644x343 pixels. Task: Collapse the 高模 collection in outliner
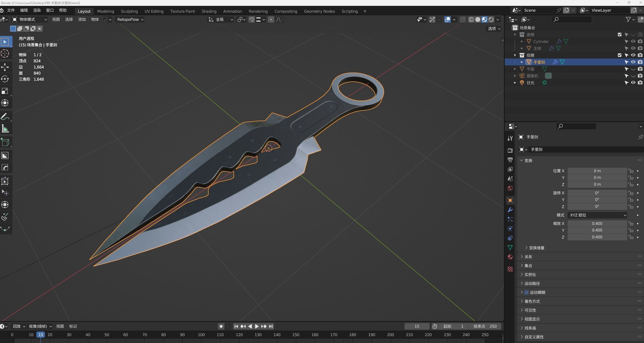[x=514, y=34]
